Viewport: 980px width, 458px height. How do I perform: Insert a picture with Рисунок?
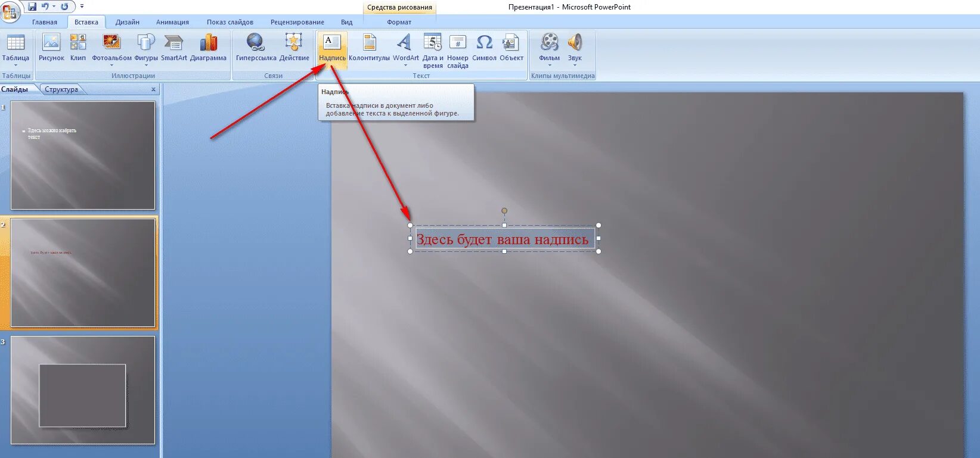tap(51, 48)
